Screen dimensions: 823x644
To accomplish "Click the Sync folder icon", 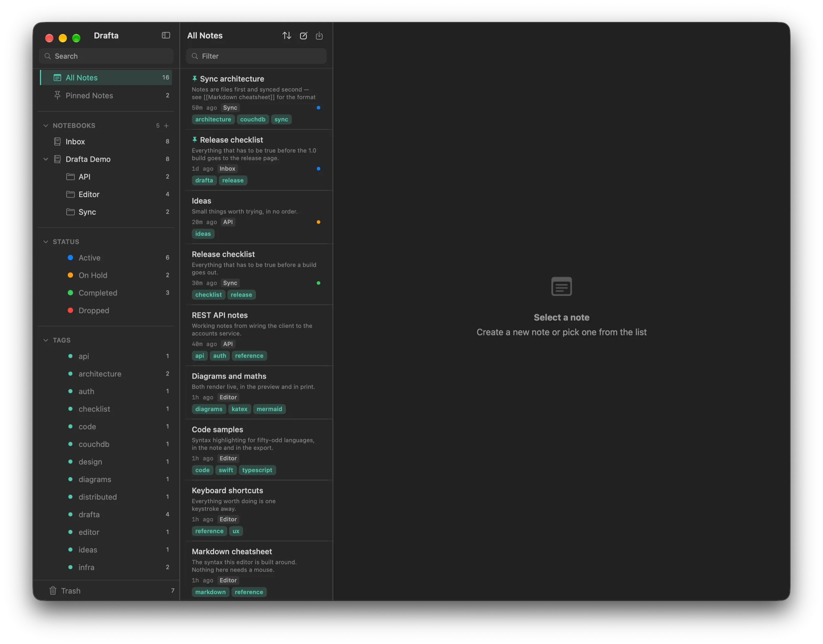I will (71, 212).
